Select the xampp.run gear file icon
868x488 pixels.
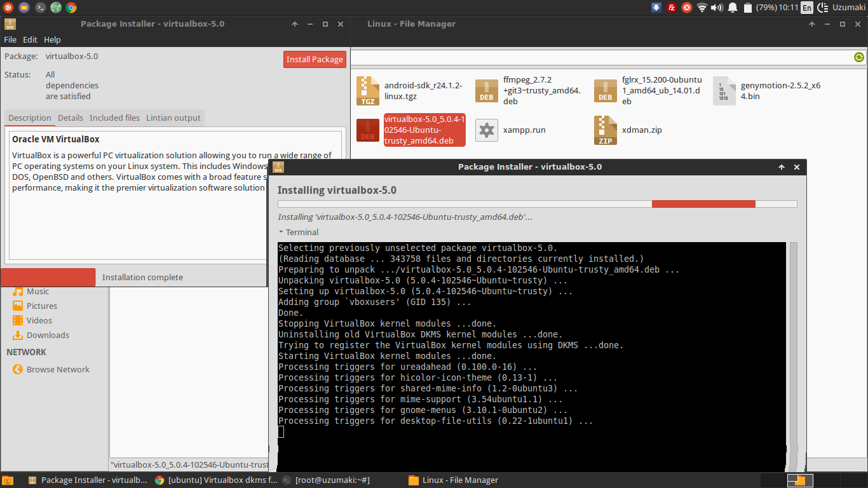[x=487, y=130]
